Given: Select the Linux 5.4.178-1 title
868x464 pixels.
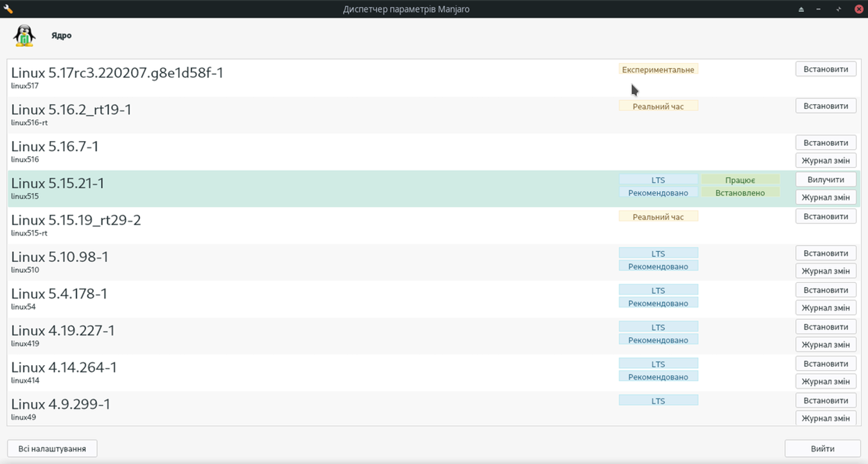Looking at the screenshot, I should click(x=59, y=294).
